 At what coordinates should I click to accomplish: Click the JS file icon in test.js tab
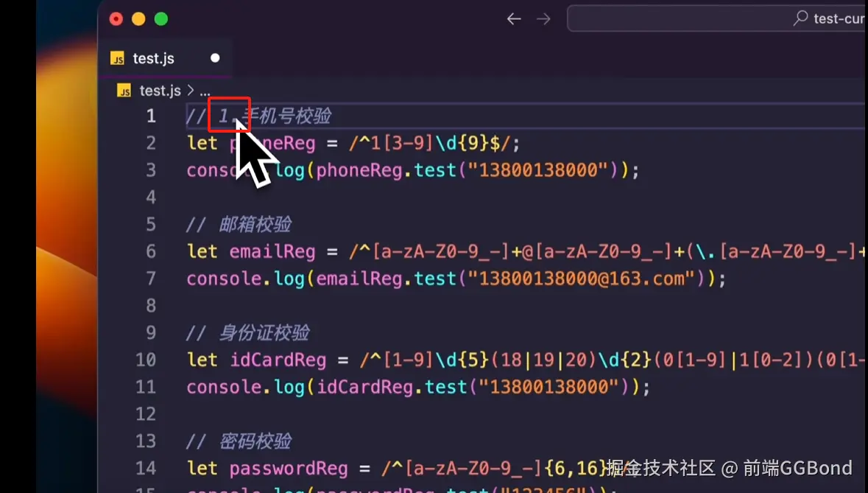[x=117, y=58]
